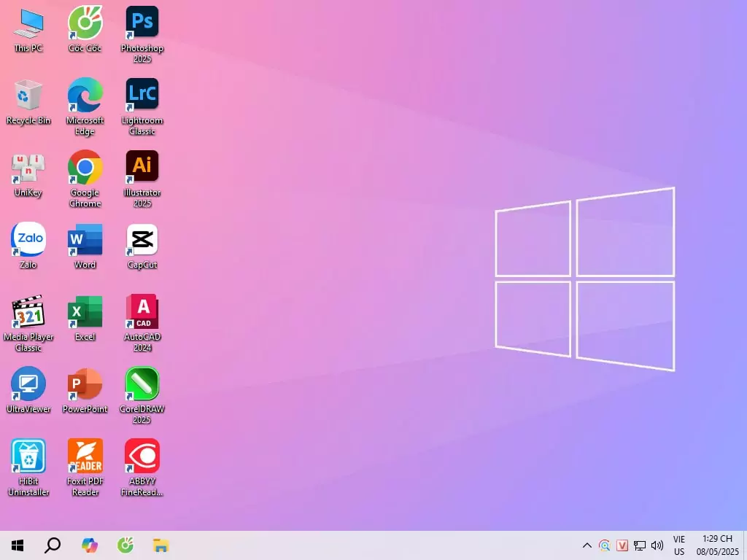747x560 pixels.
Task: Select the CorelDRAW 2025 shortcut
Action: [x=142, y=395]
